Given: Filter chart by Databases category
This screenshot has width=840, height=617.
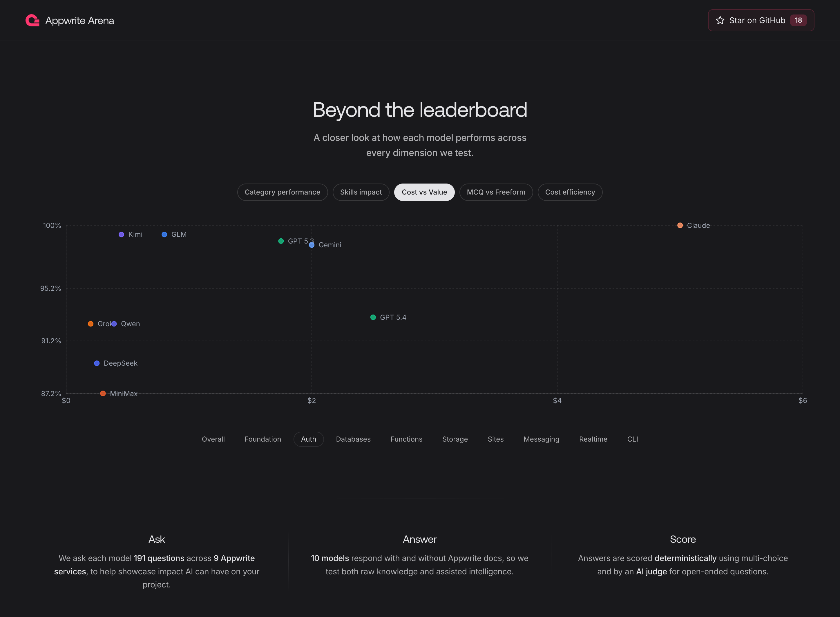Looking at the screenshot, I should click(353, 439).
